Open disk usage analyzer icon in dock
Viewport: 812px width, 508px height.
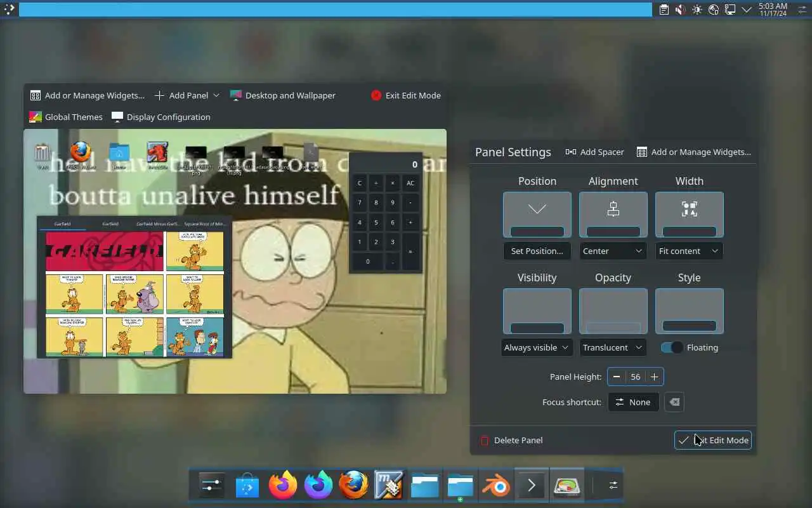(567, 486)
